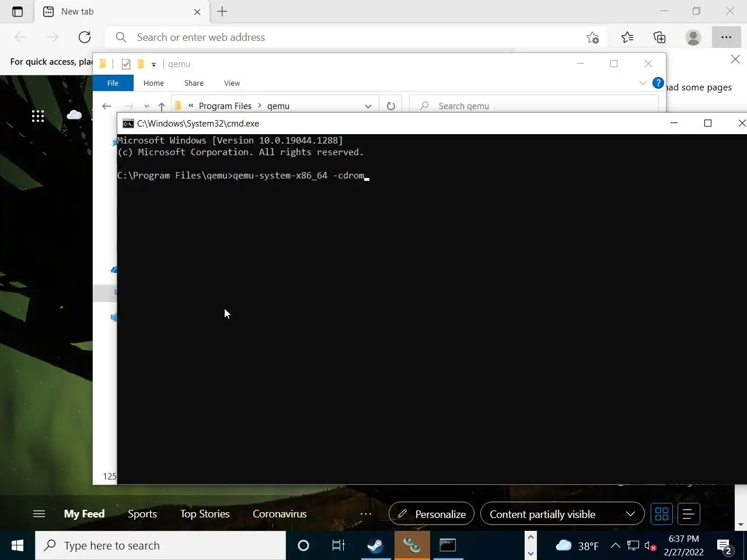Image resolution: width=747 pixels, height=560 pixels.
Task: Go up one folder level in Explorer
Action: tap(162, 106)
